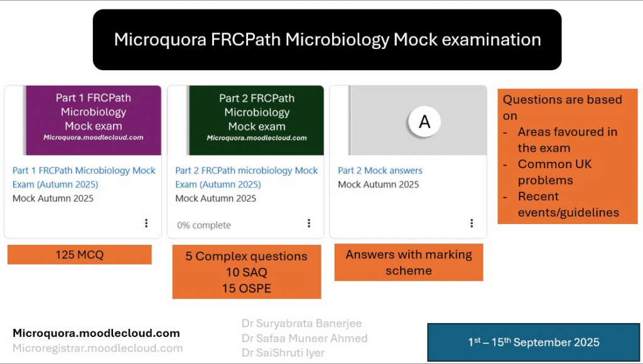643x364 pixels.
Task: Click the Microregistrar.moodlecloud.com gray address
Action: click(97, 348)
